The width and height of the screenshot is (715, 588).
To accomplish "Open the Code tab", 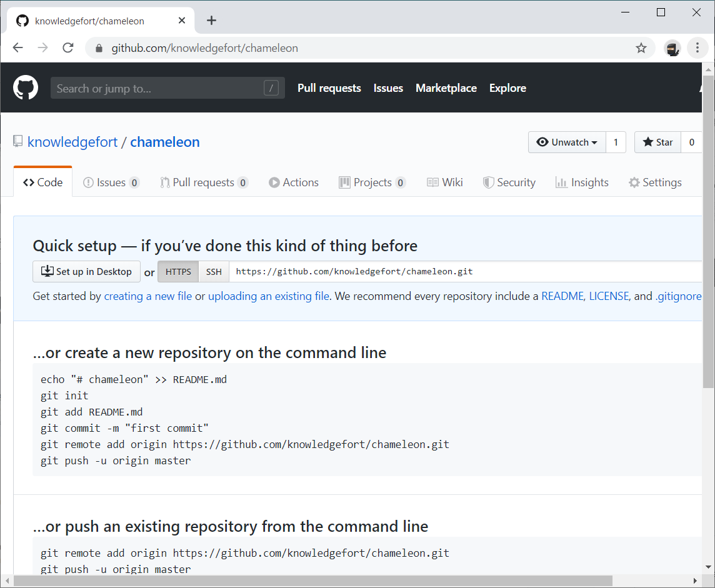I will [43, 182].
